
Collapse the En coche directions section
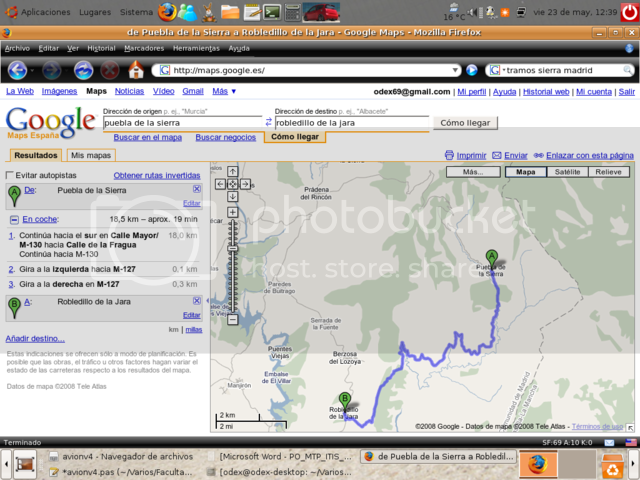pos(13,218)
